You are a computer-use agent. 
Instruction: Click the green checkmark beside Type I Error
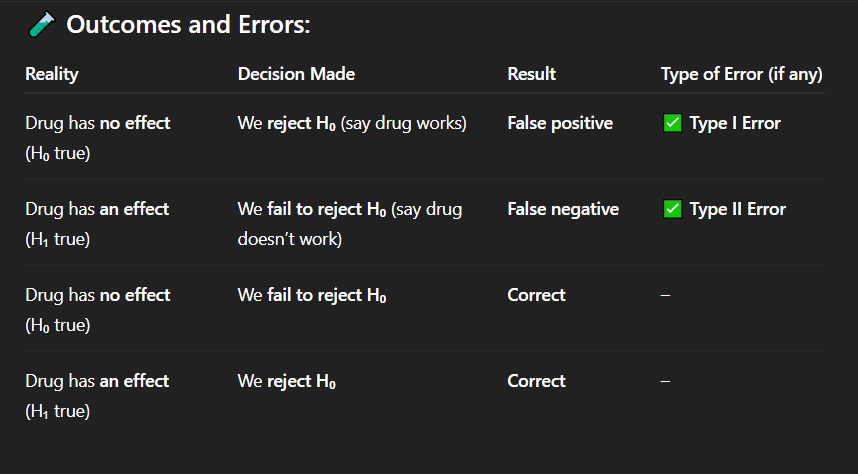[672, 123]
